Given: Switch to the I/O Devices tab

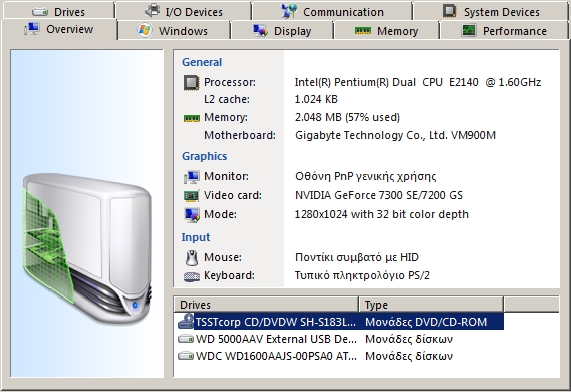Looking at the screenshot, I should coord(184,11).
